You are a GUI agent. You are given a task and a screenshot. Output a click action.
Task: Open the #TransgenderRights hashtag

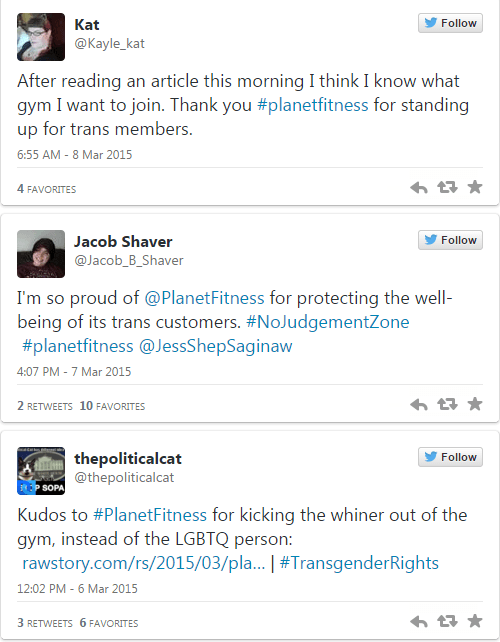pos(359,563)
